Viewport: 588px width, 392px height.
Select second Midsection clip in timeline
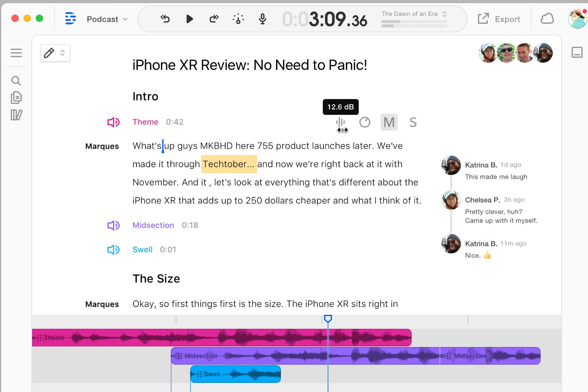[x=490, y=356]
